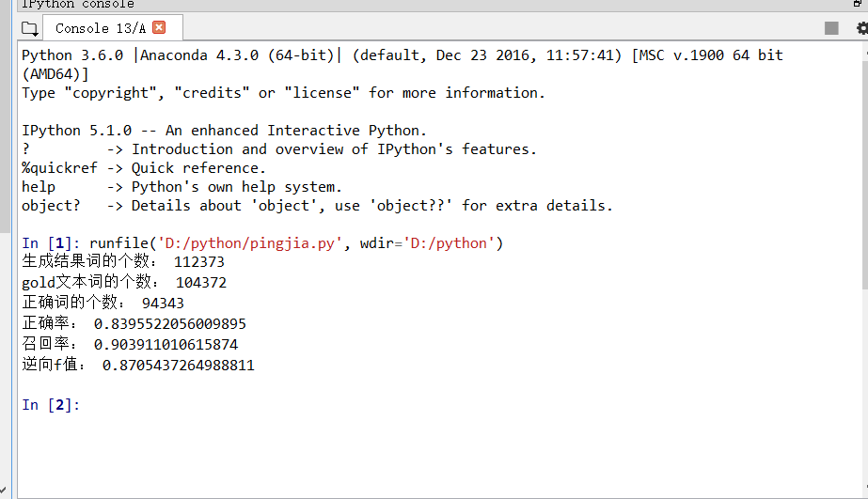This screenshot has width=868, height=499.
Task: Click the console vertical scrollbar thumb
Action: (x=864, y=174)
